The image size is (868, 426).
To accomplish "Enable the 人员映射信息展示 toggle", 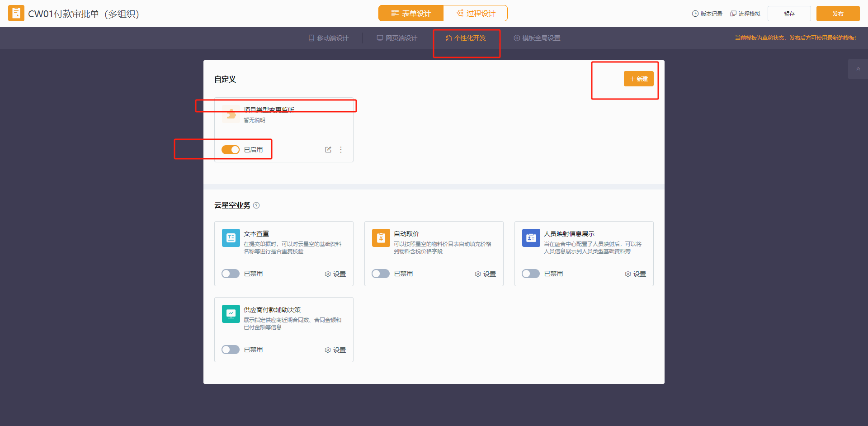I will click(x=531, y=274).
